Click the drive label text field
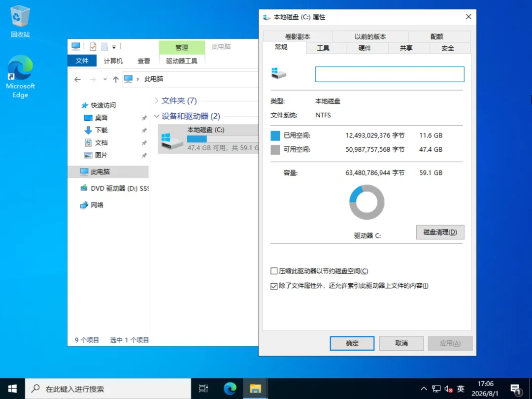Screen dimensions: 532x399 (x=390, y=74)
